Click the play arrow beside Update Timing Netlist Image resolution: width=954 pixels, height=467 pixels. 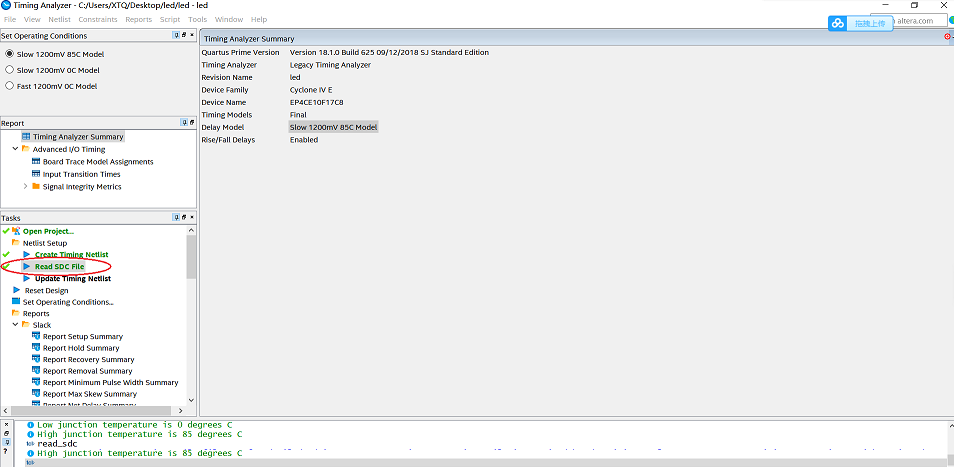click(26, 278)
